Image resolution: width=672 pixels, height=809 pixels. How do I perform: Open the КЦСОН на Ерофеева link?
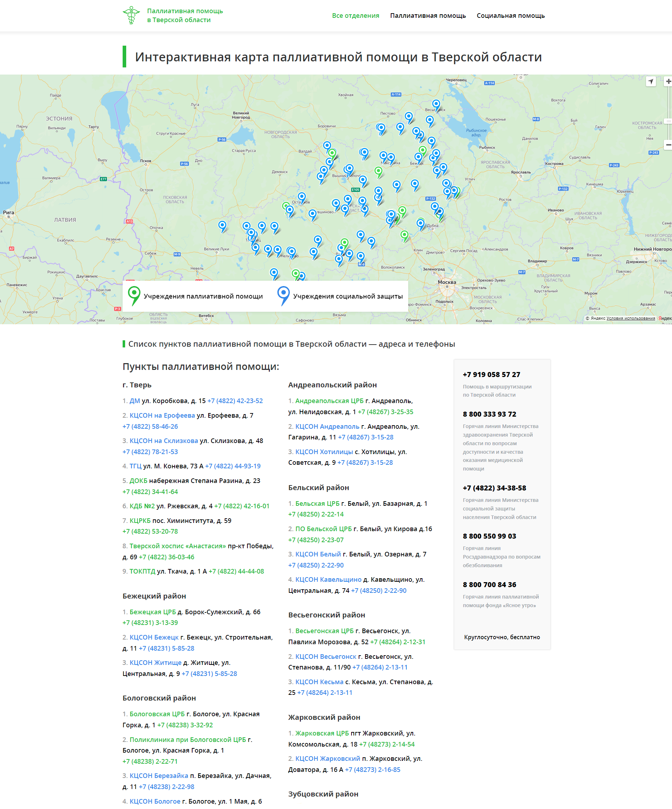[162, 415]
